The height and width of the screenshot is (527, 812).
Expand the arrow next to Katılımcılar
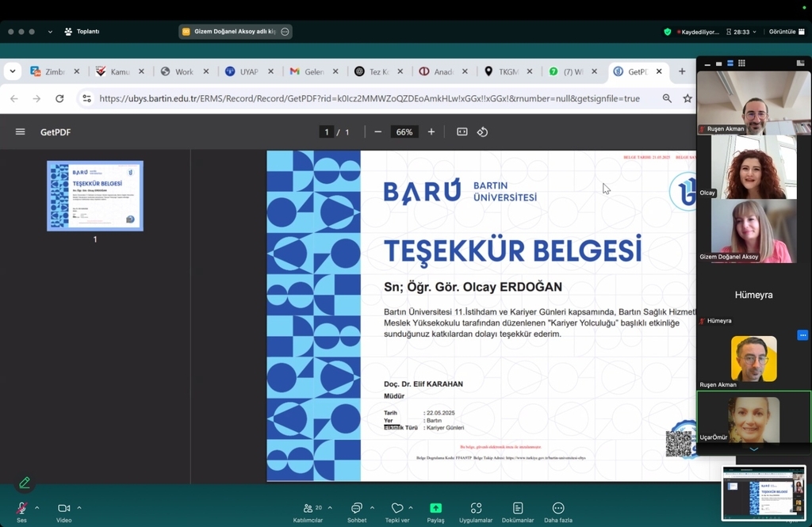(x=330, y=508)
